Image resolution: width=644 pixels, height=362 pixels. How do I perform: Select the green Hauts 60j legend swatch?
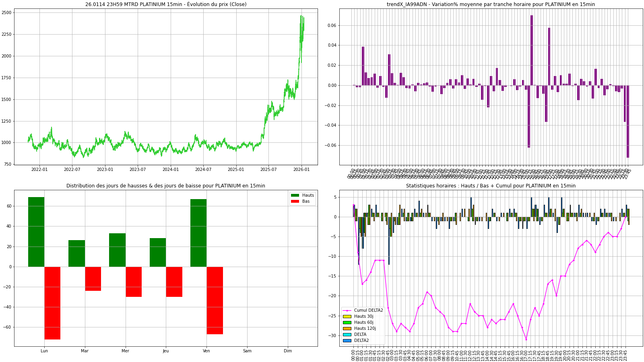tap(347, 323)
